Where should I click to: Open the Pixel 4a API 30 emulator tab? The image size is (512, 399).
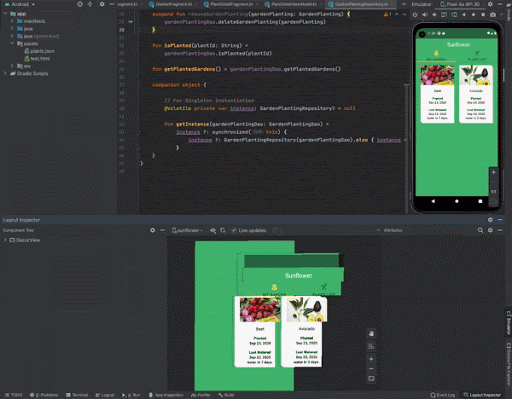click(460, 4)
